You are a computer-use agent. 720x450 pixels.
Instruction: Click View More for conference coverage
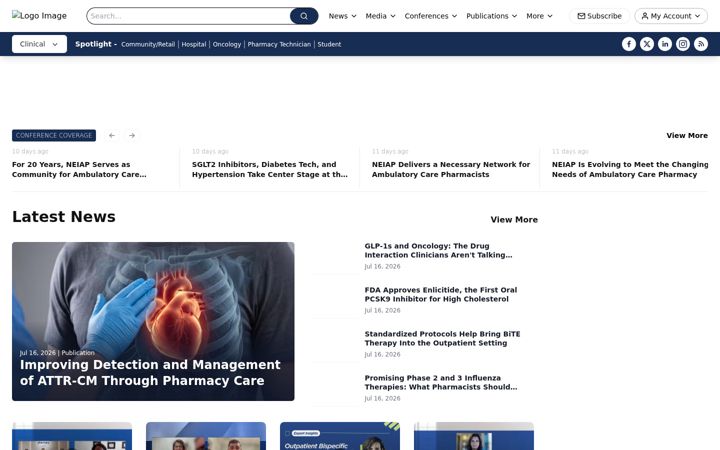click(687, 135)
